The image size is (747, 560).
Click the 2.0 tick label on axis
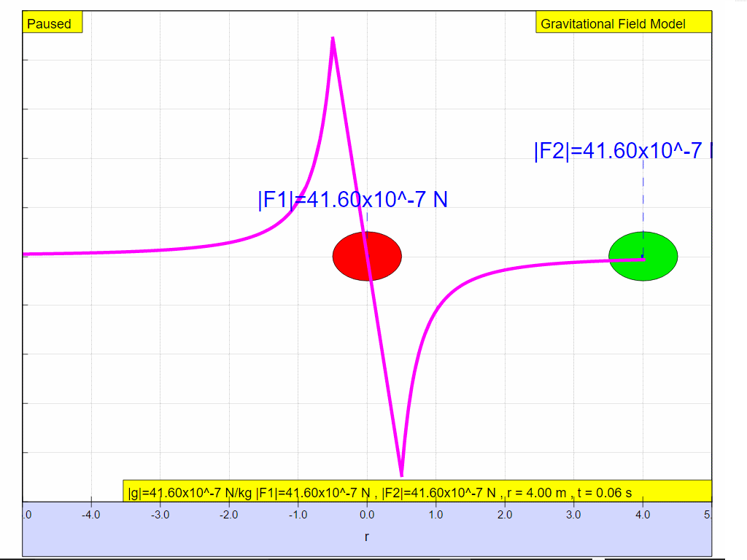tap(505, 515)
